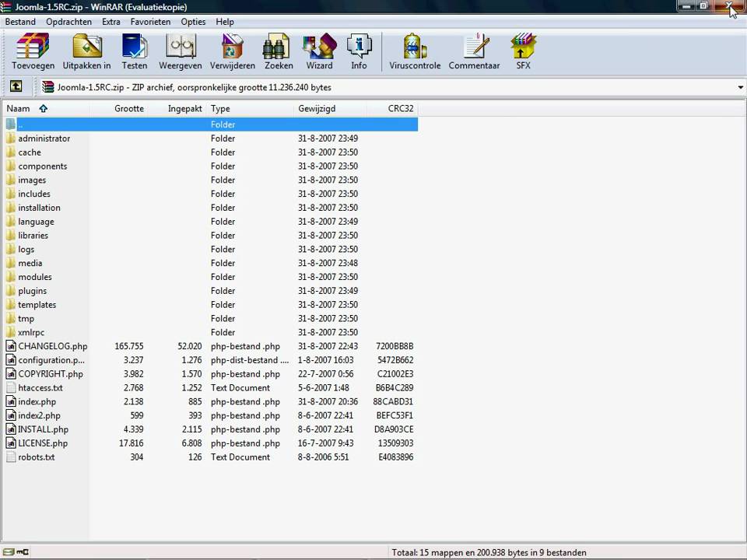Viewport: 747px width, 560px height.
Task: Open the Commentaar tool
Action: click(474, 51)
